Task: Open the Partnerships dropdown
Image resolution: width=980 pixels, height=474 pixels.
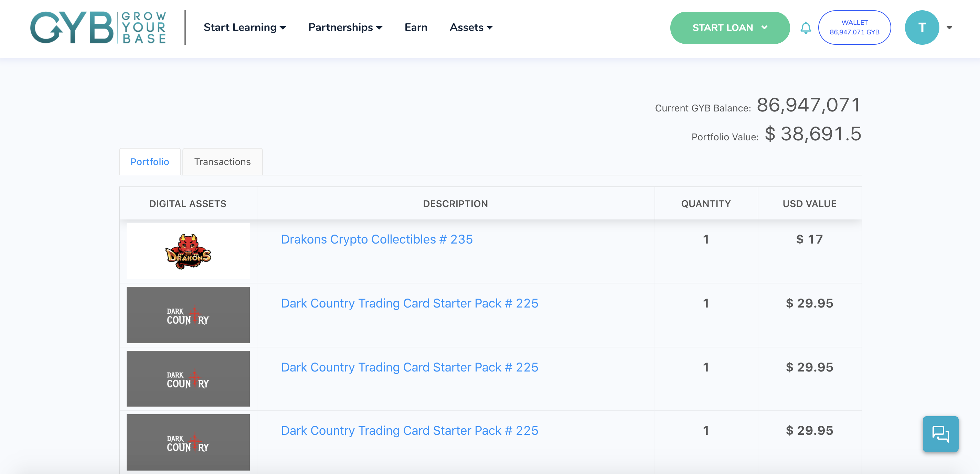Action: (x=345, y=27)
